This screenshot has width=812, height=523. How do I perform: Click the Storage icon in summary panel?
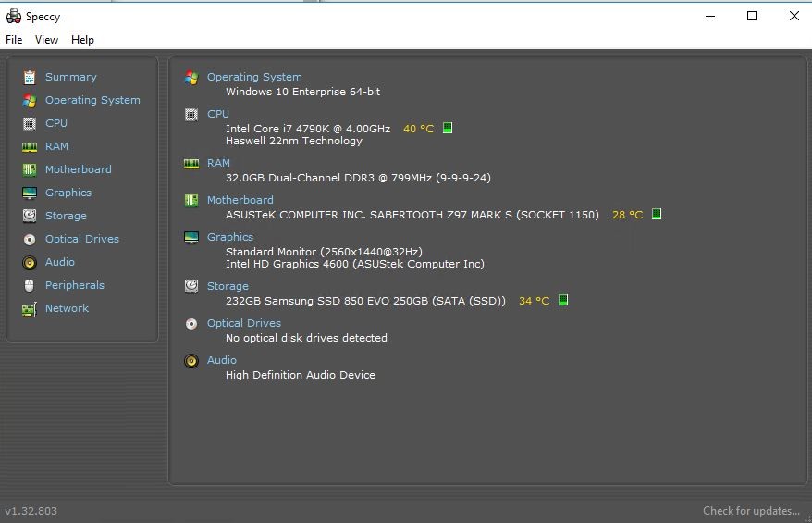coord(191,286)
